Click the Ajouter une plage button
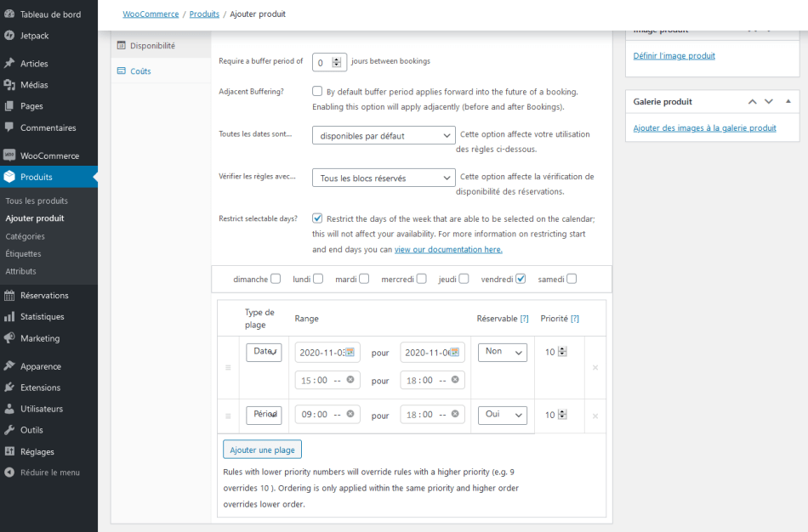The height and width of the screenshot is (532, 808). (262, 449)
